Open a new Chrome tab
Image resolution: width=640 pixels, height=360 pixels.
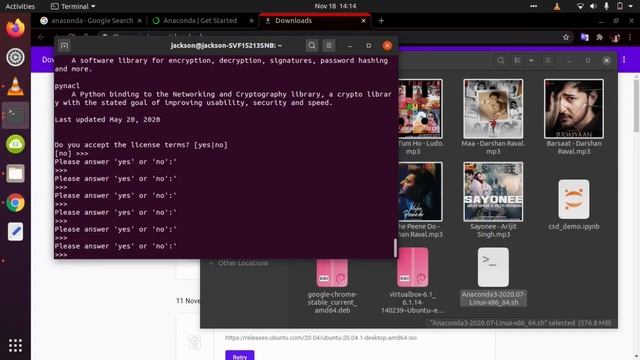click(381, 20)
